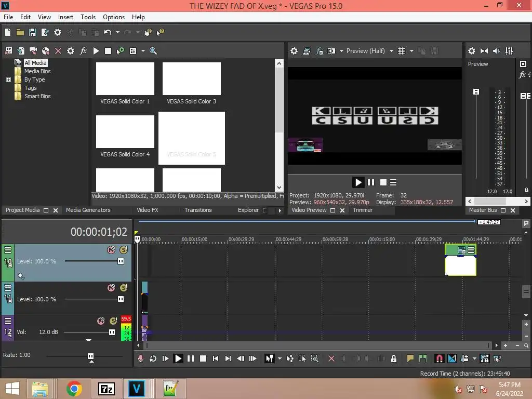Adjust track 10 level slider handle

tap(121, 261)
